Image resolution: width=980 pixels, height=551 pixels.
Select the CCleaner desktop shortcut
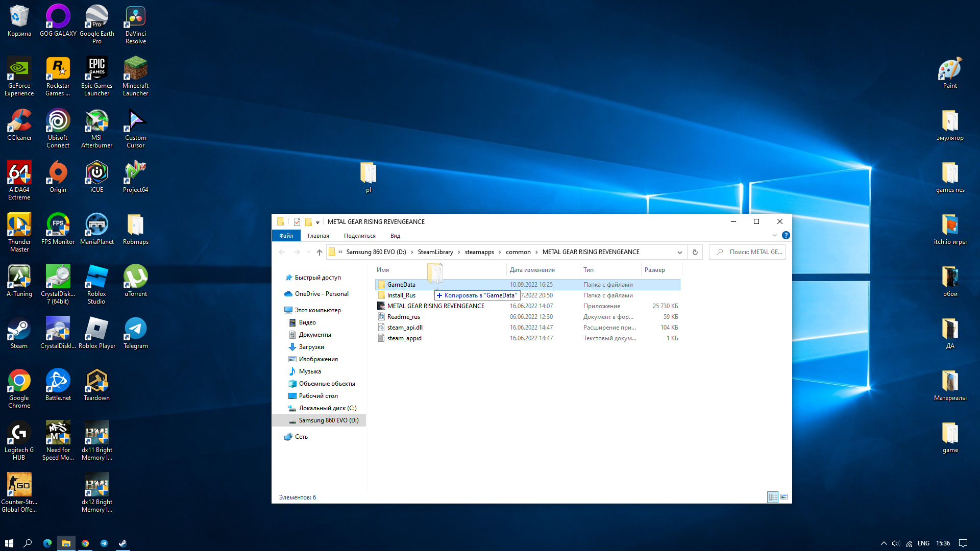tap(19, 125)
